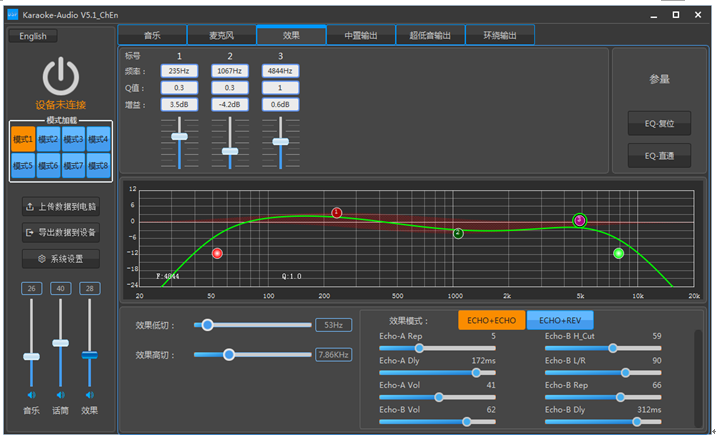Switch to the 麦克风 tab
The image size is (716, 443).
click(x=221, y=35)
